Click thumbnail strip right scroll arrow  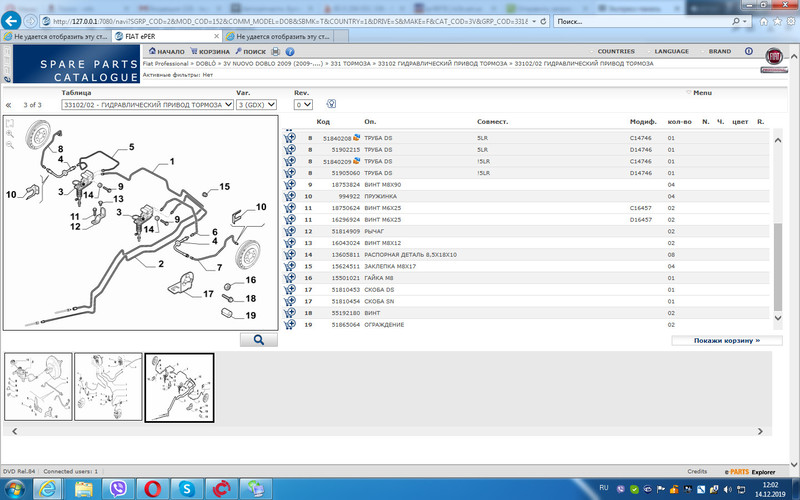(x=760, y=431)
